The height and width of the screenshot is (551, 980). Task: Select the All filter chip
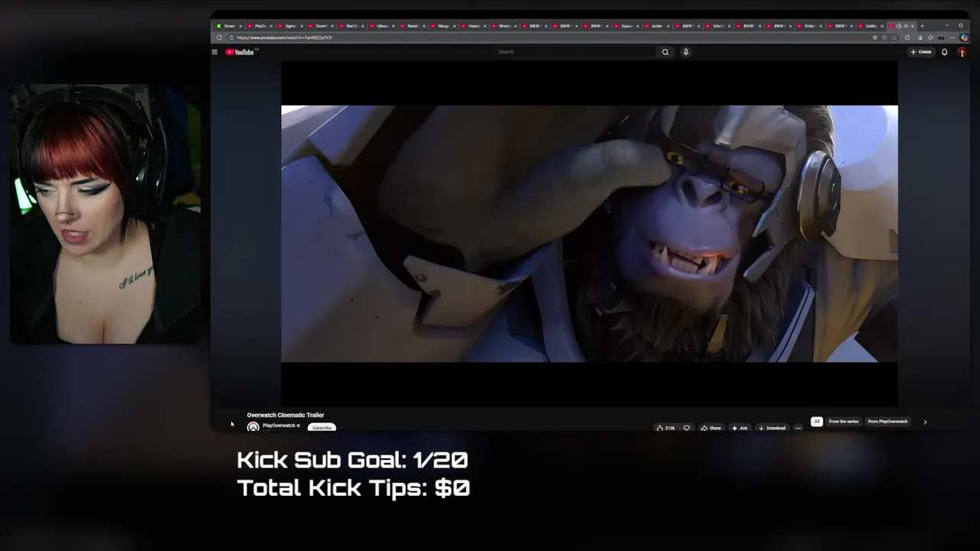[817, 422]
